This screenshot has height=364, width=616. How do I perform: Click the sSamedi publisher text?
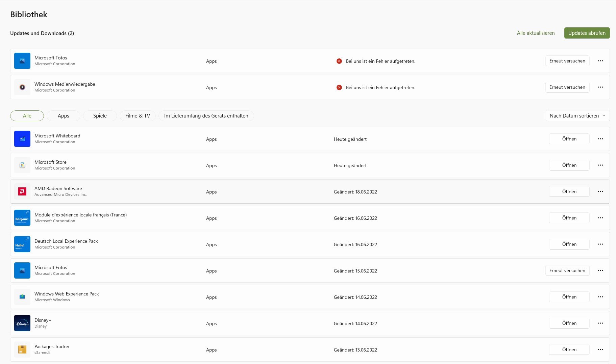[x=42, y=353]
